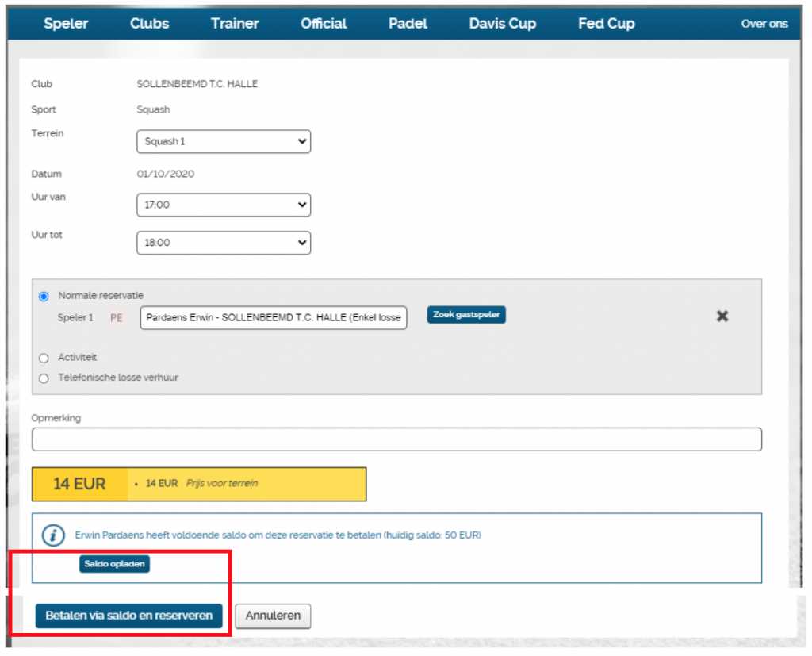Screen dimensions: 812x656
Task: Click Betalen via saldo en reserveren
Action: click(x=128, y=616)
